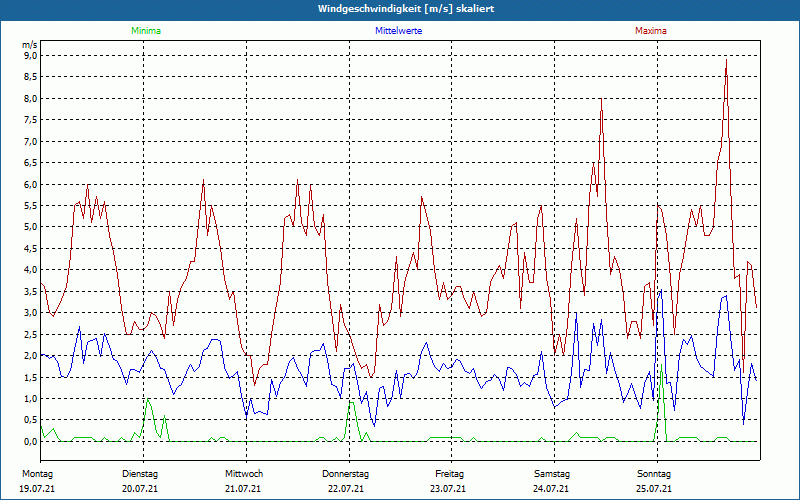Click the y-axis value '1,0'
Screen dimensions: 800x500
[x=31, y=398]
